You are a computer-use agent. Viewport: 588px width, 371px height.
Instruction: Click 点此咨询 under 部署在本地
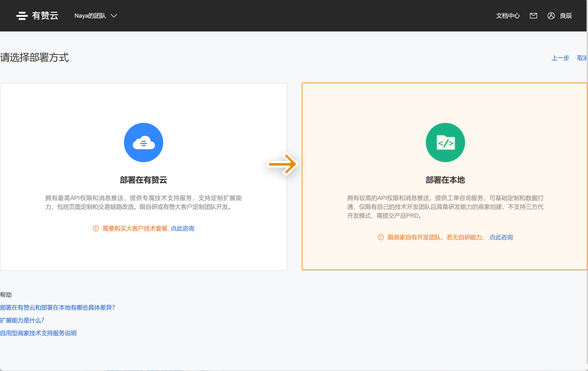[501, 237]
